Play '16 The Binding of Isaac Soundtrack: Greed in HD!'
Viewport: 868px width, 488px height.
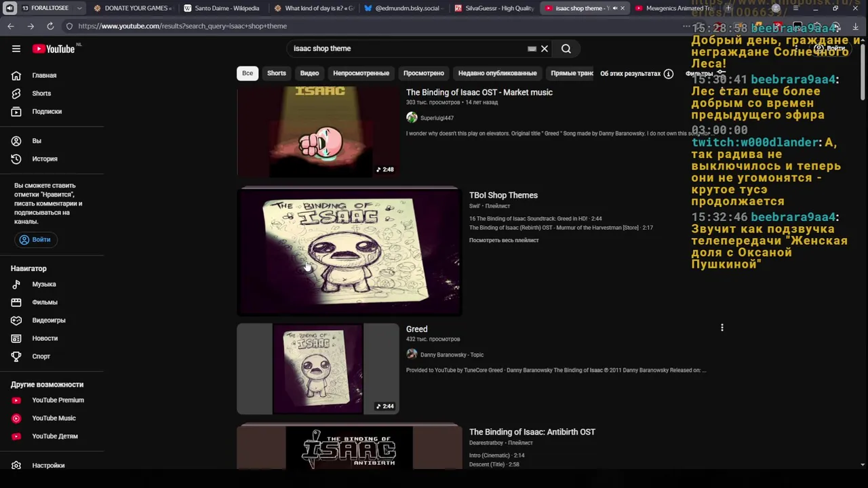536,219
